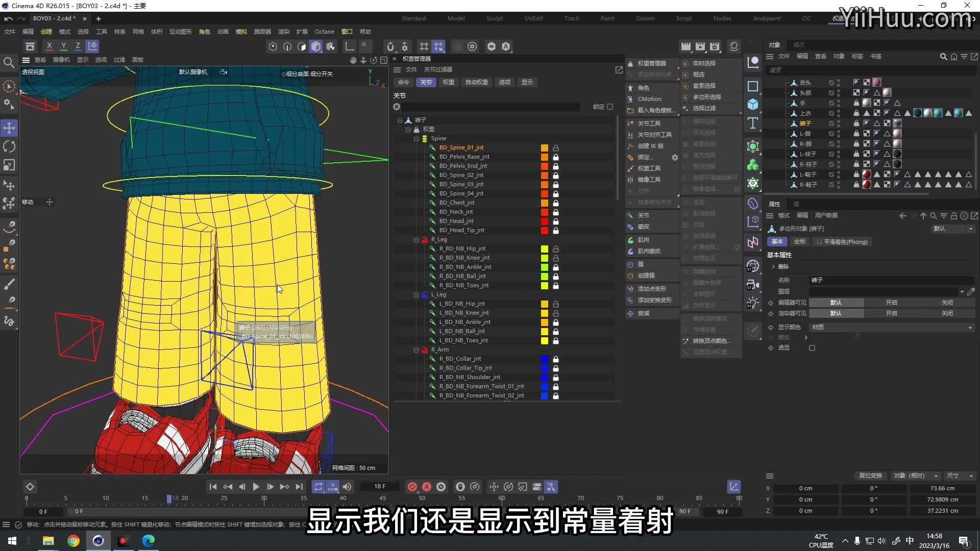Toggle loop playback icon
This screenshot has height=551, width=980.
coord(318,487)
